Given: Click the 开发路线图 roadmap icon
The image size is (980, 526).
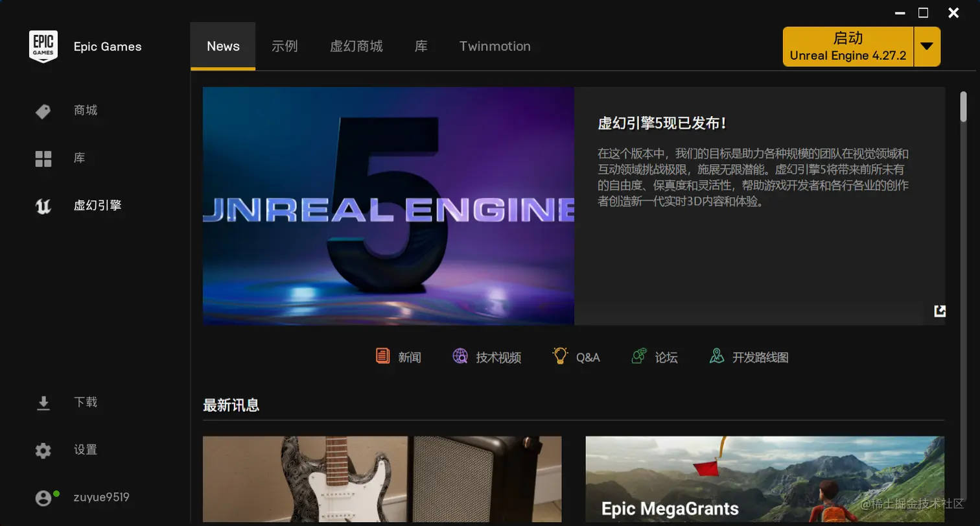Looking at the screenshot, I should click(x=717, y=355).
